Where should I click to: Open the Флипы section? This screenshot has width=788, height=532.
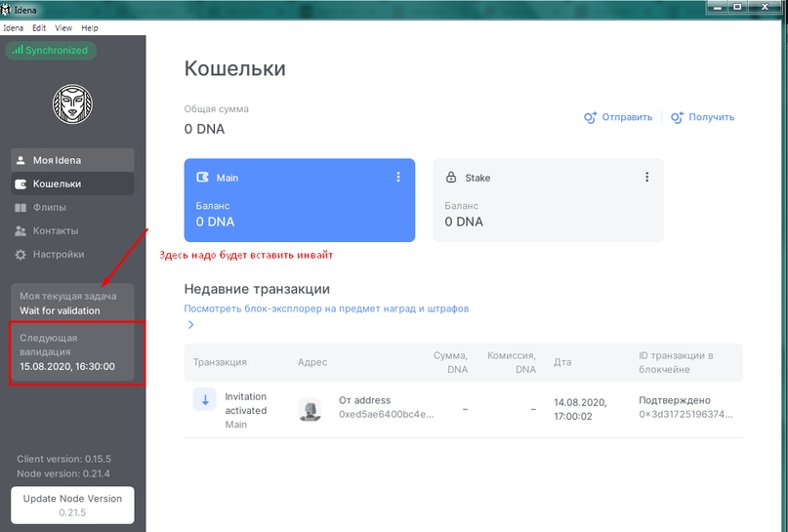[x=72, y=208]
